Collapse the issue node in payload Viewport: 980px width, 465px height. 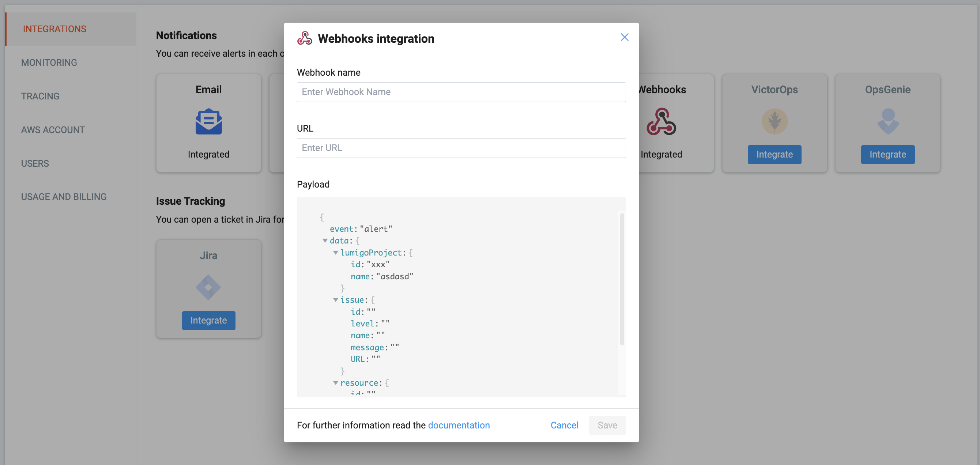pyautogui.click(x=336, y=300)
